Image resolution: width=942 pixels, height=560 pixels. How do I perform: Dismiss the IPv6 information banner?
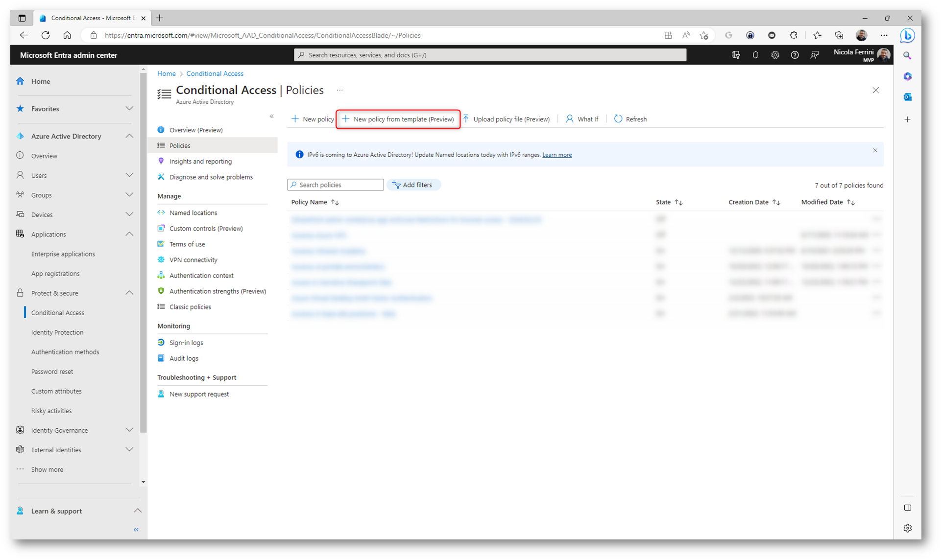pyautogui.click(x=875, y=150)
